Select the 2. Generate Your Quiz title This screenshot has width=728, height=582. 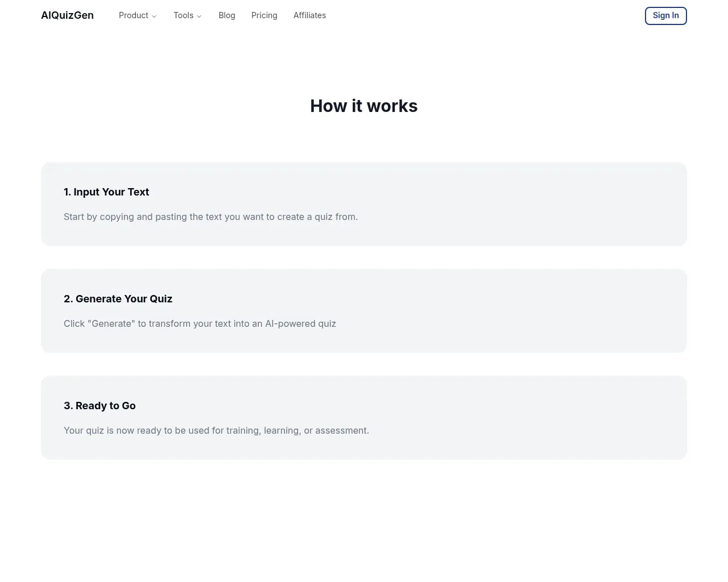118,299
